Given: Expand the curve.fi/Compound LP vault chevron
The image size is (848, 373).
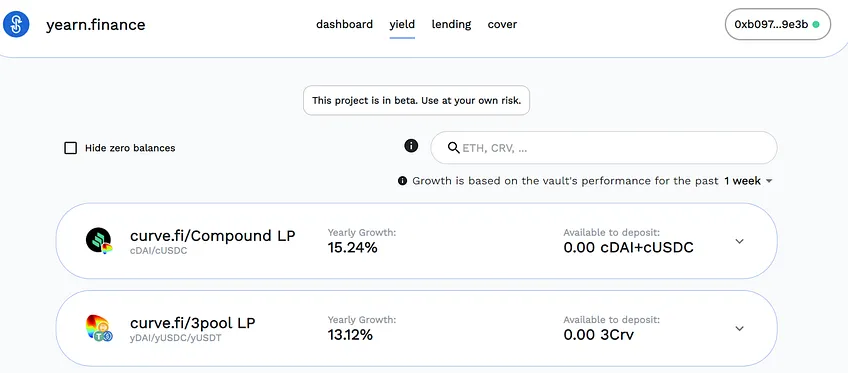Looking at the screenshot, I should pos(740,241).
